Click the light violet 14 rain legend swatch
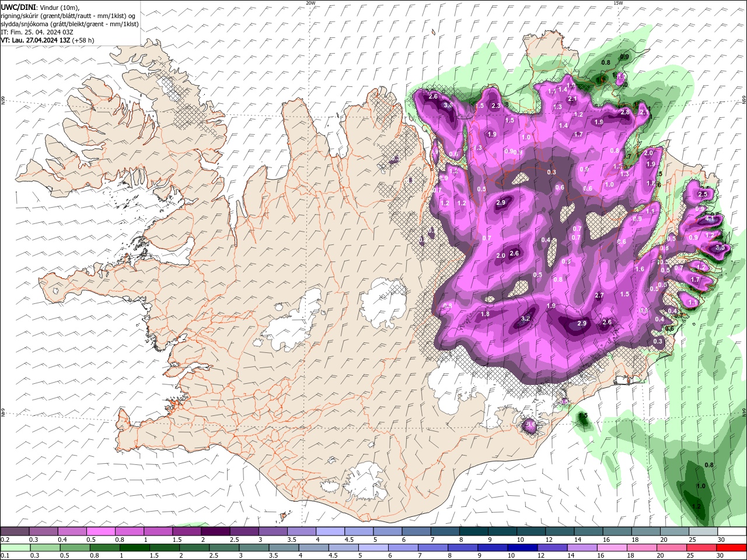This screenshot has width=747, height=560. [582, 548]
